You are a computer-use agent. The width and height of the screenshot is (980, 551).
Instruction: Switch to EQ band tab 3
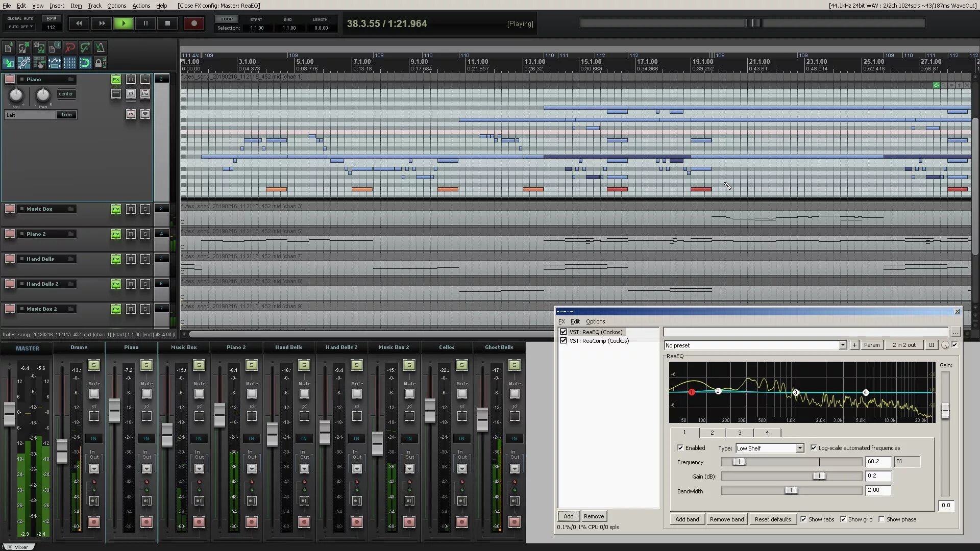(739, 433)
